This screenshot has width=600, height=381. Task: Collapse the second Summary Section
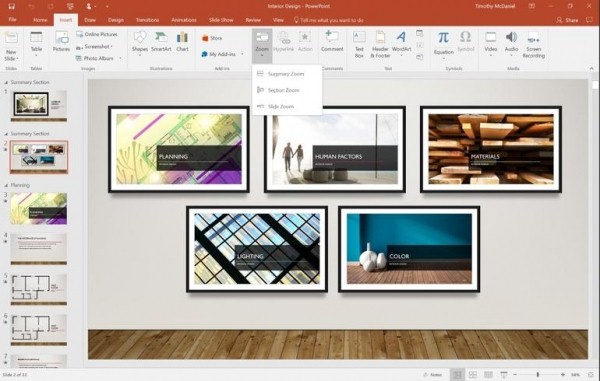click(x=6, y=134)
